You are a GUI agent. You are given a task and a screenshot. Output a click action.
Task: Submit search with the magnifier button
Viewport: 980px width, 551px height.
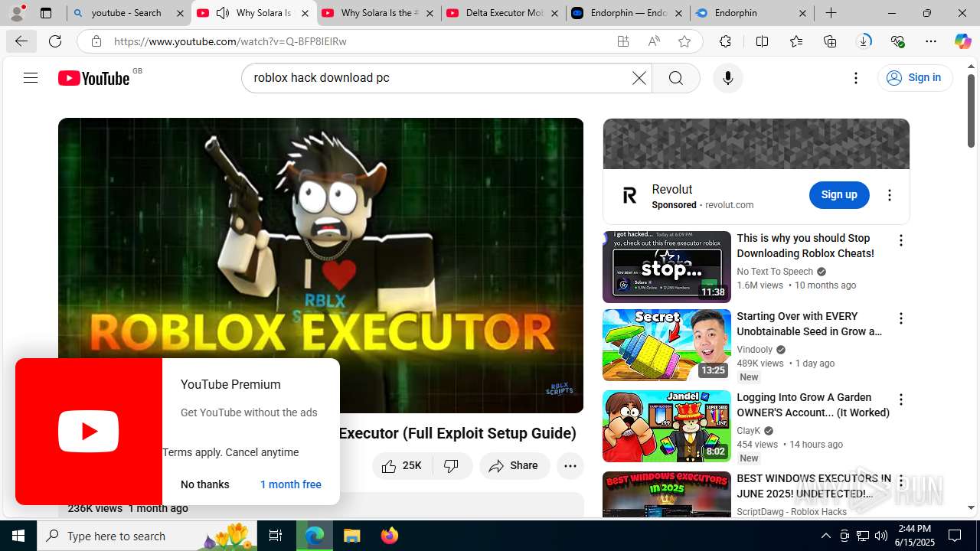click(675, 78)
